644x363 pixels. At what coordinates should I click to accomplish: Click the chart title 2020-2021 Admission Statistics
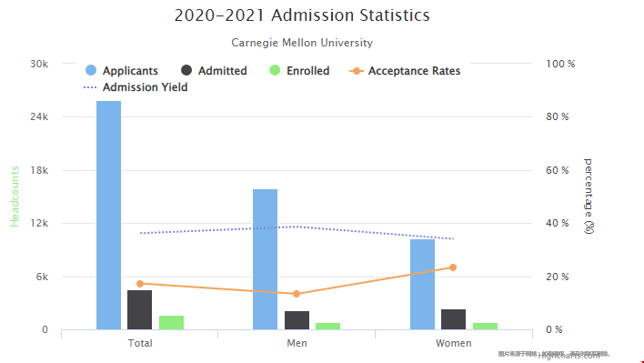(x=302, y=15)
